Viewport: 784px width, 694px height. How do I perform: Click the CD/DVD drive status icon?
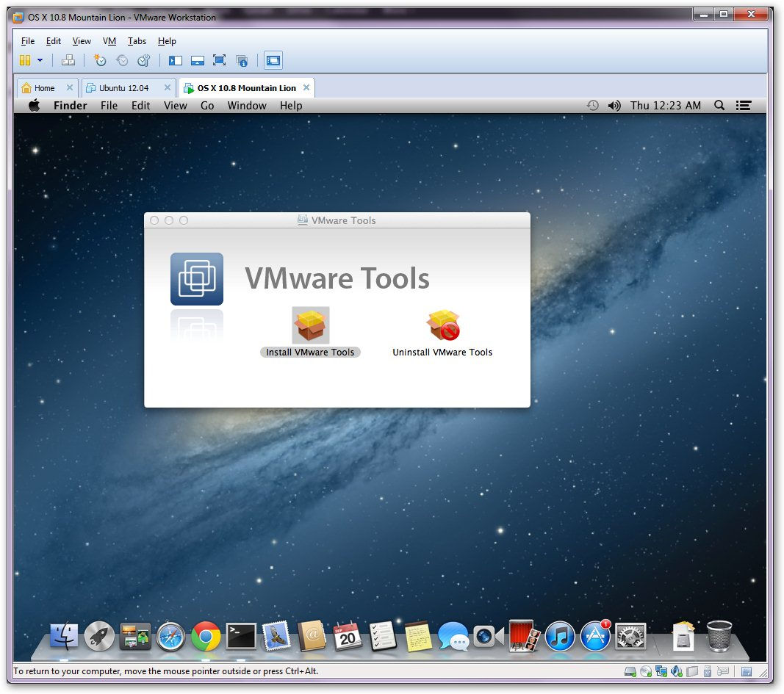point(646,671)
